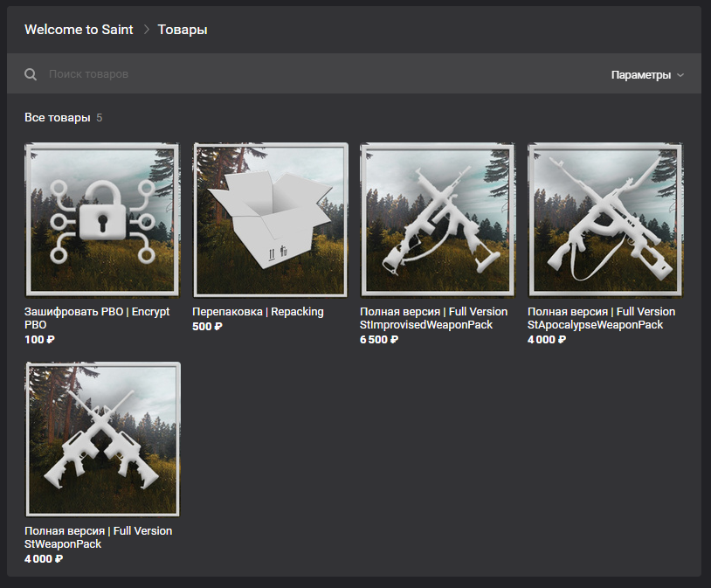Click the magnifying glass search icon
The width and height of the screenshot is (711, 588).
tap(31, 74)
